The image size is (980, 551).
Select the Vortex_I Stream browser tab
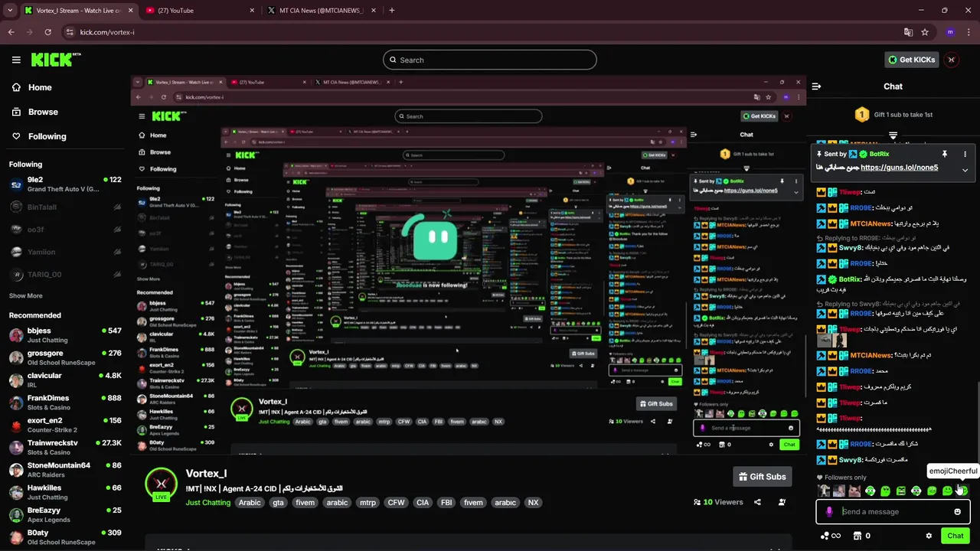(77, 11)
